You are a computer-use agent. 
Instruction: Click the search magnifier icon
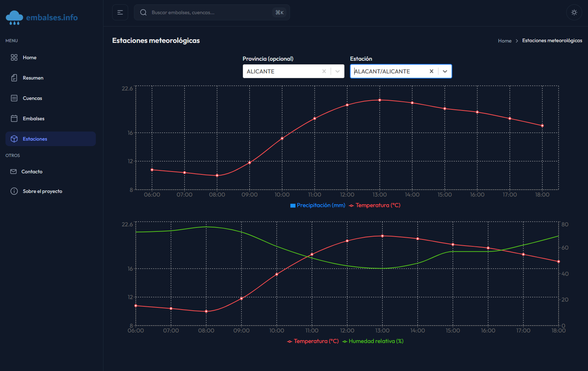click(143, 12)
